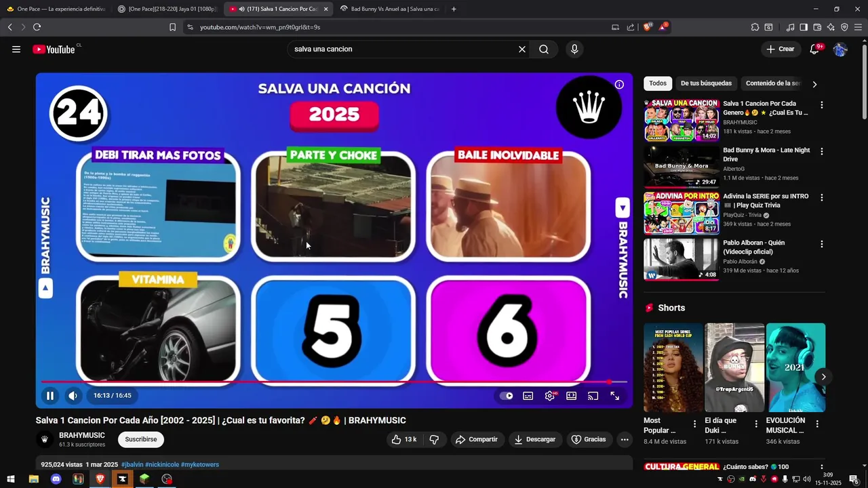Viewport: 868px width, 488px height.
Task: Bookmark this page
Action: pyautogui.click(x=172, y=27)
